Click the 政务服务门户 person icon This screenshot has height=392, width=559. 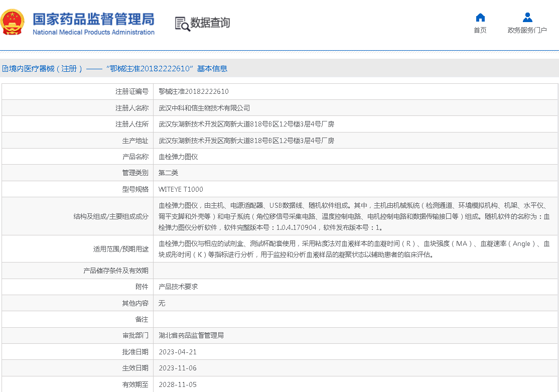tap(527, 18)
